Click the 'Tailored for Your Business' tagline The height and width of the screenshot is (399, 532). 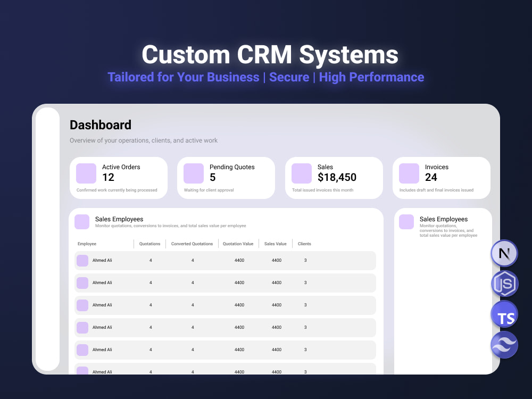[x=184, y=77]
